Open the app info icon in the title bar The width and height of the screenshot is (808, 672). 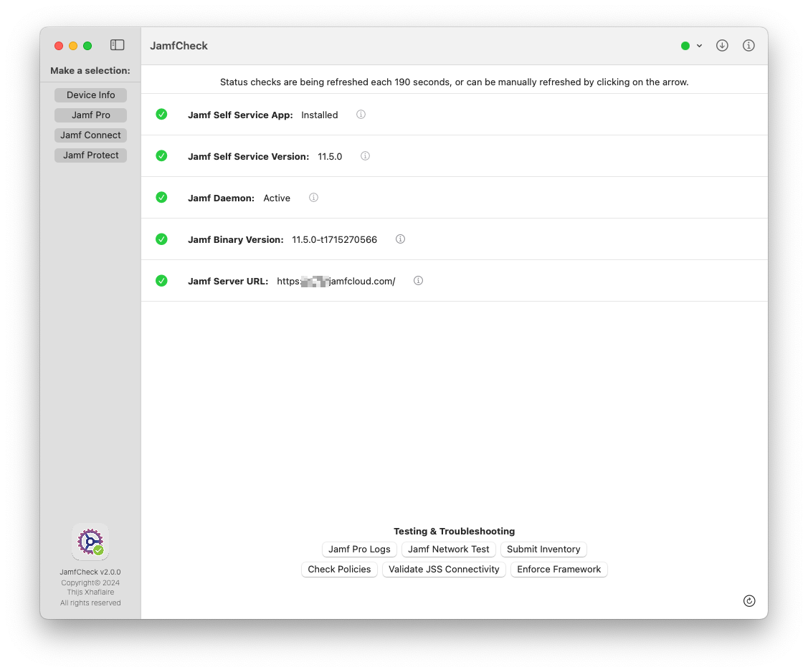click(x=748, y=45)
